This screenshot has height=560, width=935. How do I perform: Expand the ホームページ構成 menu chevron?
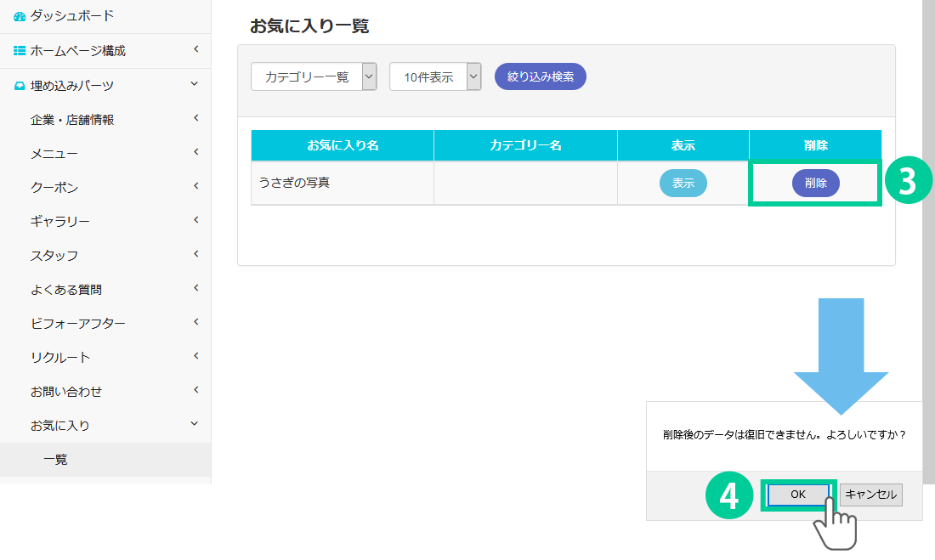(195, 50)
